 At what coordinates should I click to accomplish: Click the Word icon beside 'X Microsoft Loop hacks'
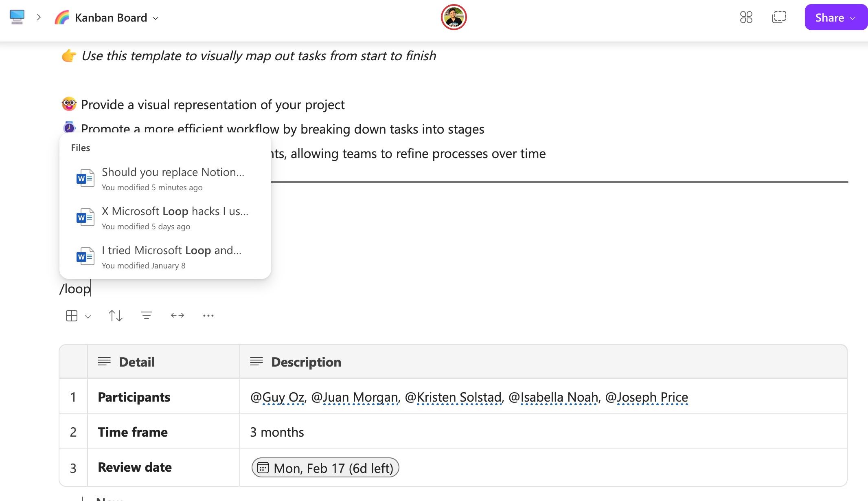pos(85,217)
